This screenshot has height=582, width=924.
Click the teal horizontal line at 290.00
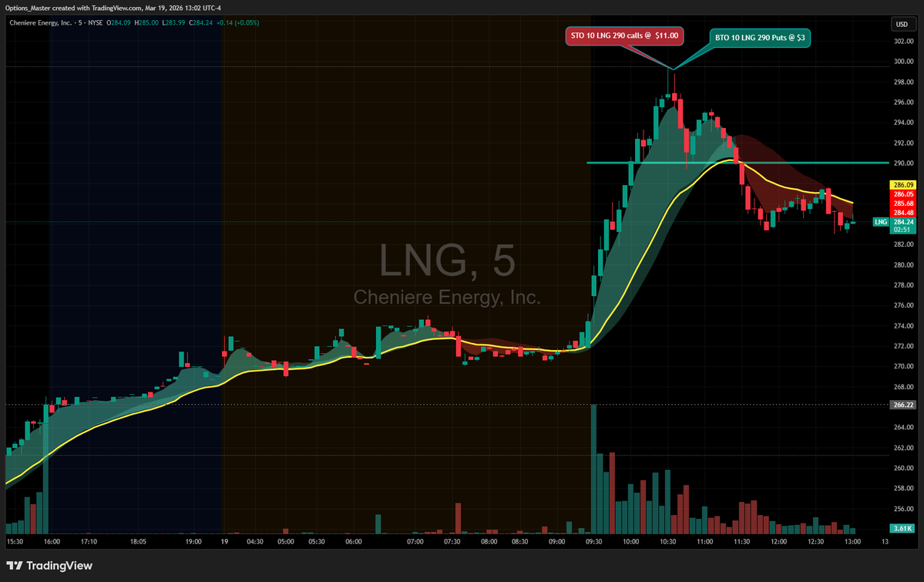point(737,163)
